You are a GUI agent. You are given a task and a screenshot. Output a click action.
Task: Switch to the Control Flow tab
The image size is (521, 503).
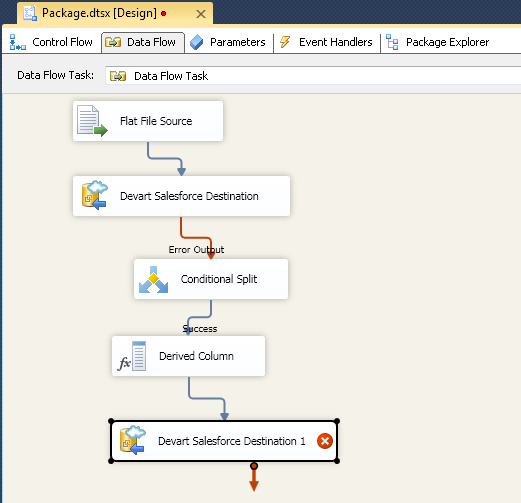click(51, 42)
